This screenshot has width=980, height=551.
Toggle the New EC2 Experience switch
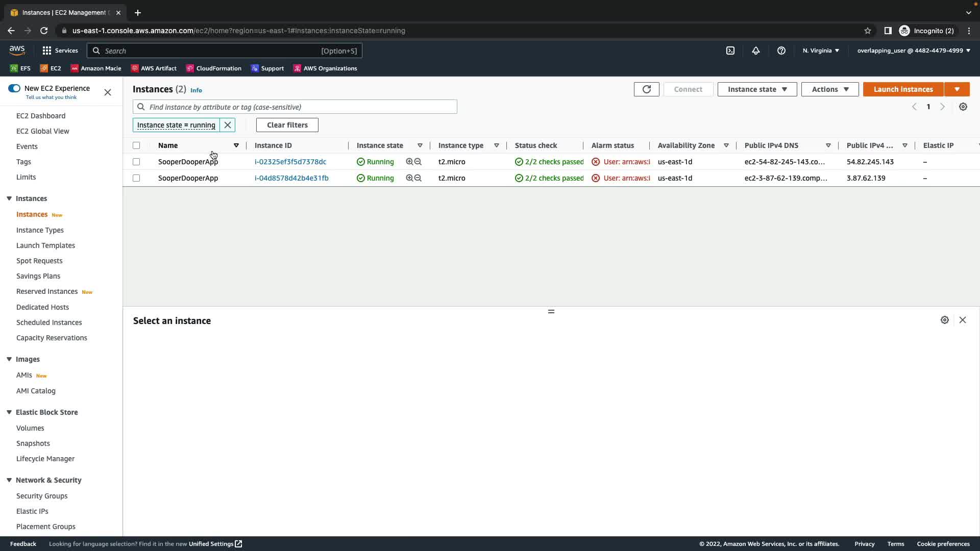(x=14, y=88)
